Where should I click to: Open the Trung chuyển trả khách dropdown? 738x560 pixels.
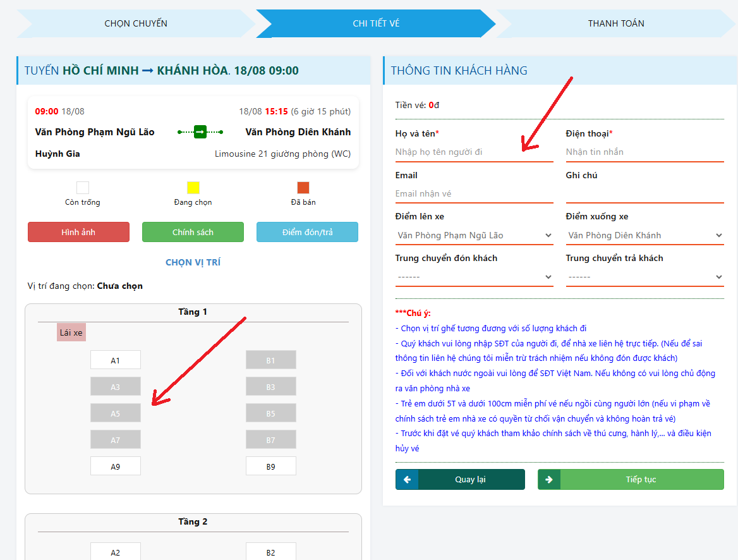(x=644, y=277)
